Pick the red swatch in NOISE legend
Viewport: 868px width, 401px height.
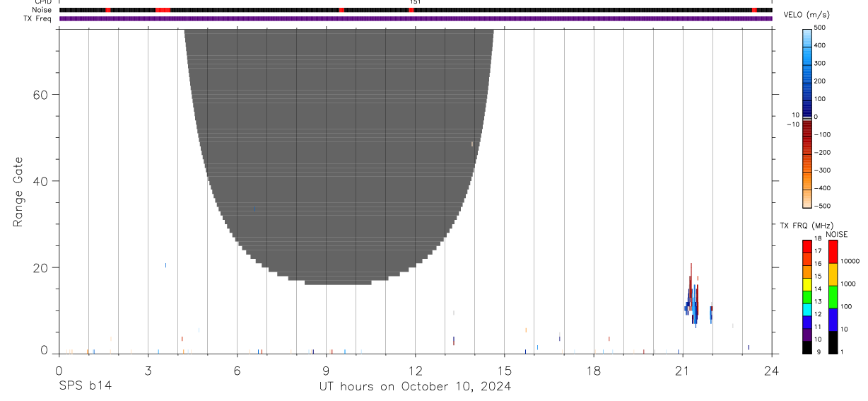pos(832,252)
